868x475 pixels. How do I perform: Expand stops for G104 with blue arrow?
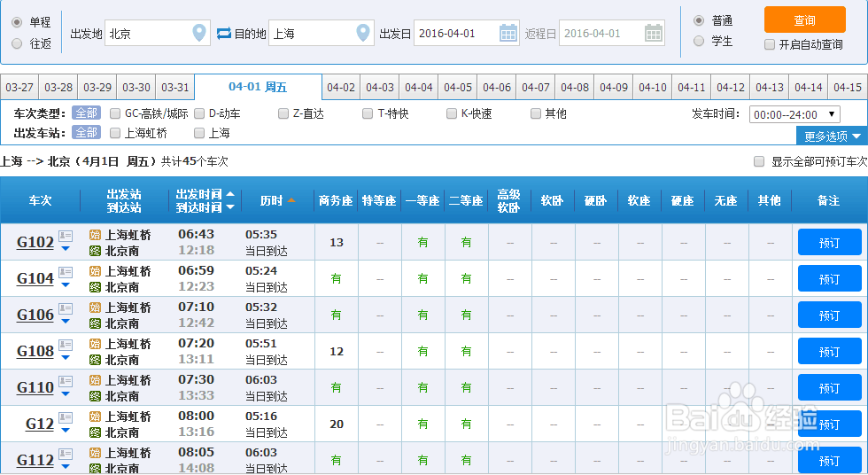pyautogui.click(x=66, y=285)
